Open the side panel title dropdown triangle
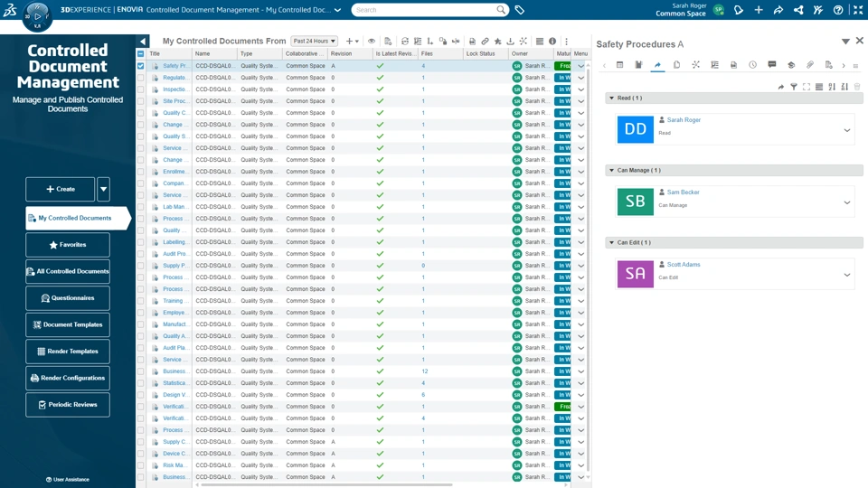Screen dimensions: 868x488 tap(845, 42)
